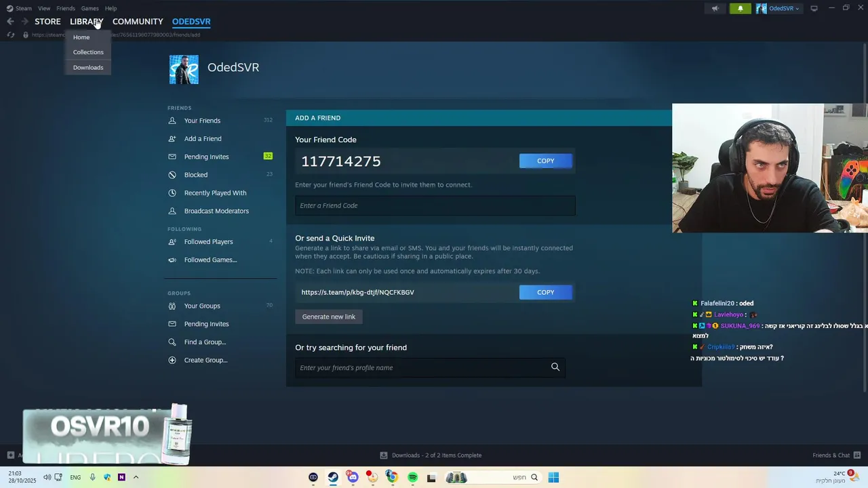This screenshot has height=488, width=868.
Task: Open the View menu
Action: coord(44,8)
